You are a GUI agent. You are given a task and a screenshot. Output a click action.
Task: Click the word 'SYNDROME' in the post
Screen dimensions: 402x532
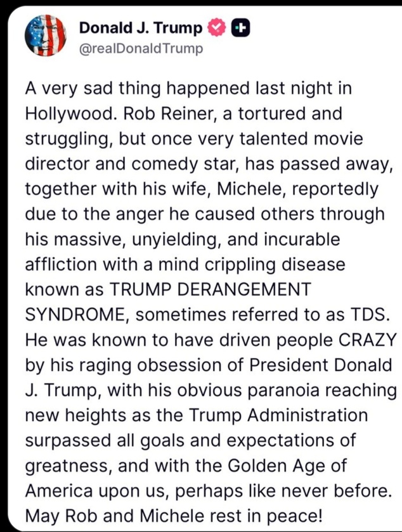[77, 315]
